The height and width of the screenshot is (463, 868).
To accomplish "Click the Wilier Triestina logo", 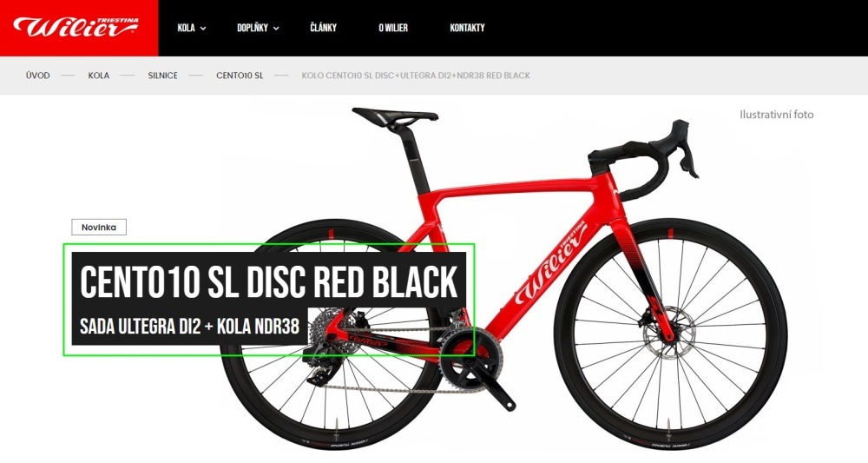I will [x=76, y=27].
